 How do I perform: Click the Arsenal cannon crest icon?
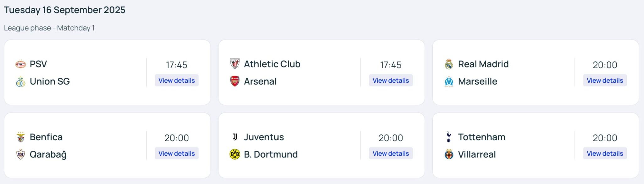[235, 81]
